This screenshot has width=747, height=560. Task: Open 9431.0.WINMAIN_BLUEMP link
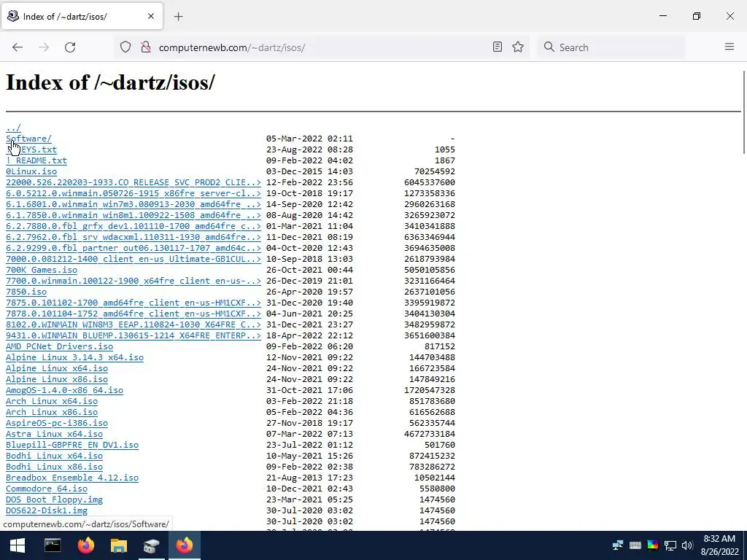[x=133, y=335]
